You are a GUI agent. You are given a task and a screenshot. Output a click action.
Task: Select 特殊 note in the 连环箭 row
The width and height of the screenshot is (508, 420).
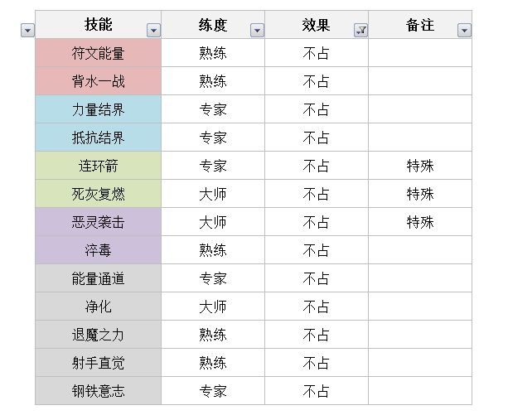tap(420, 167)
